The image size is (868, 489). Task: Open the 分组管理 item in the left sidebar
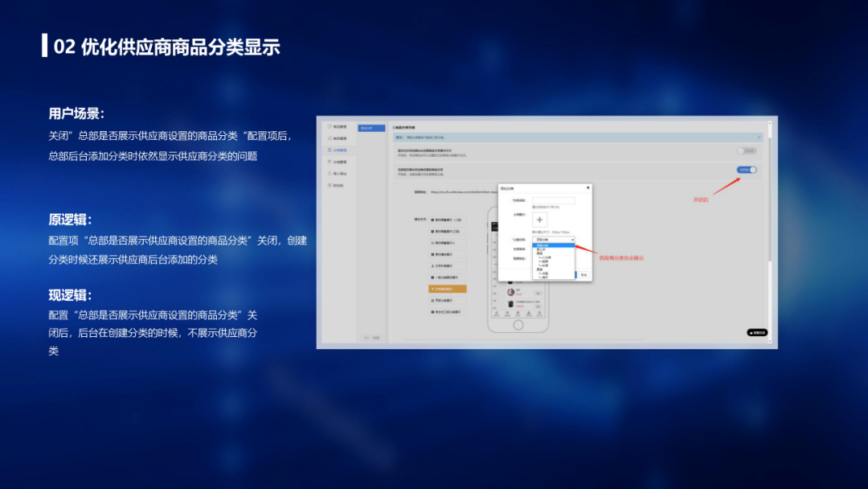(337, 162)
